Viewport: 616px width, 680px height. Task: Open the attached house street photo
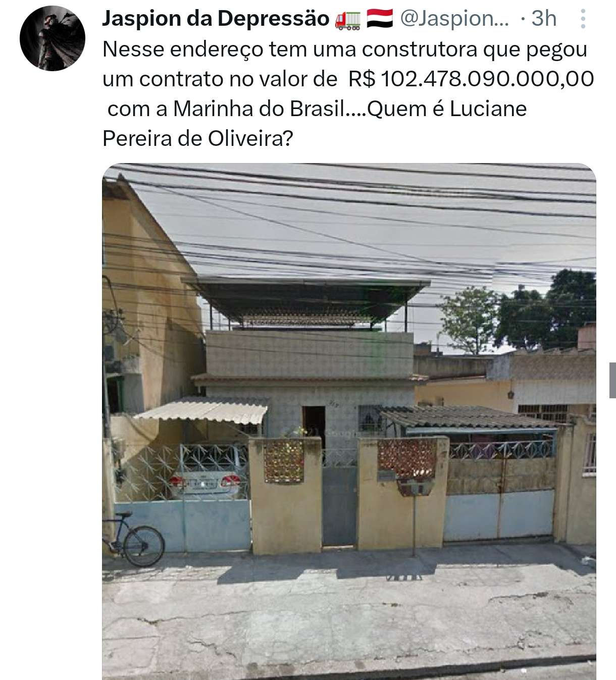coord(349,422)
